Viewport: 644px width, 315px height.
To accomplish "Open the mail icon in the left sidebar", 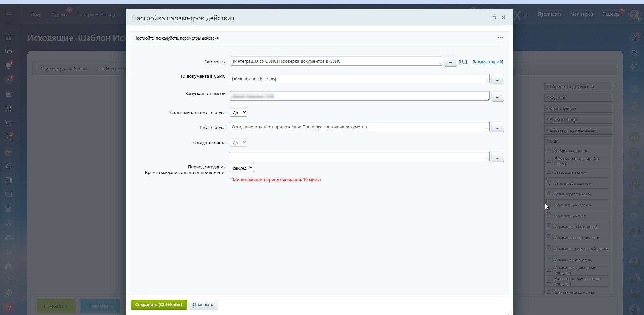I will click(x=9, y=252).
